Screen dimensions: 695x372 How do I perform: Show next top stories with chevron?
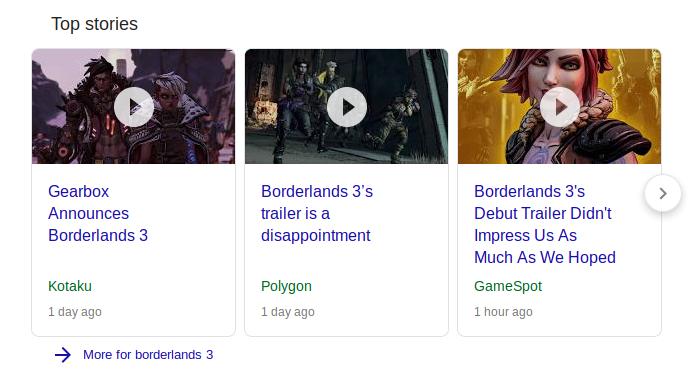coord(663,193)
